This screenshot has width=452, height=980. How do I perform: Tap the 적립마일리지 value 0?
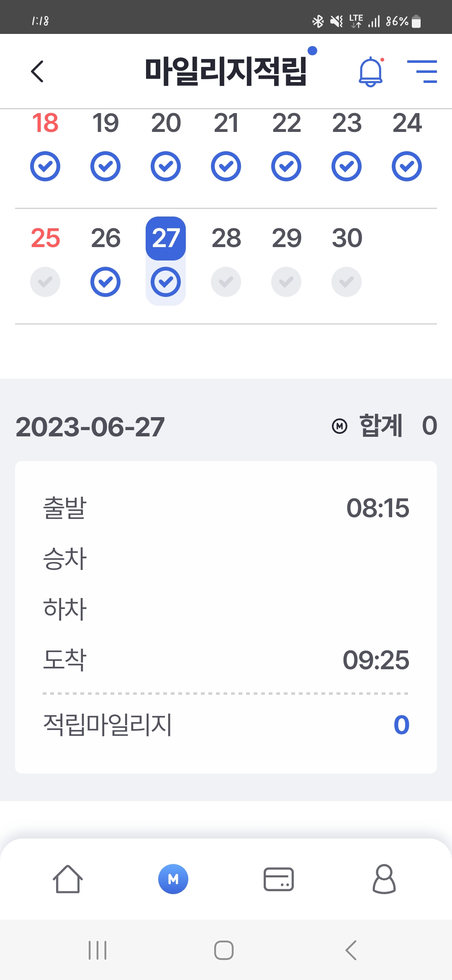(401, 725)
